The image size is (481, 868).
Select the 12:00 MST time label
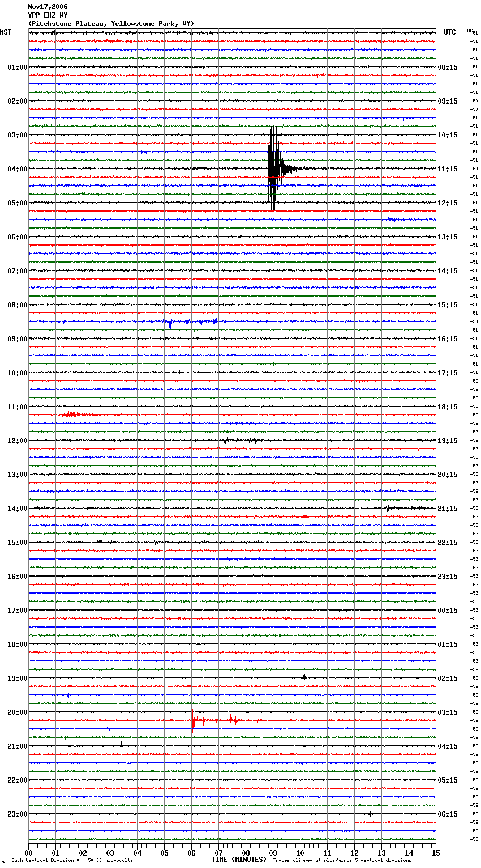17,441
